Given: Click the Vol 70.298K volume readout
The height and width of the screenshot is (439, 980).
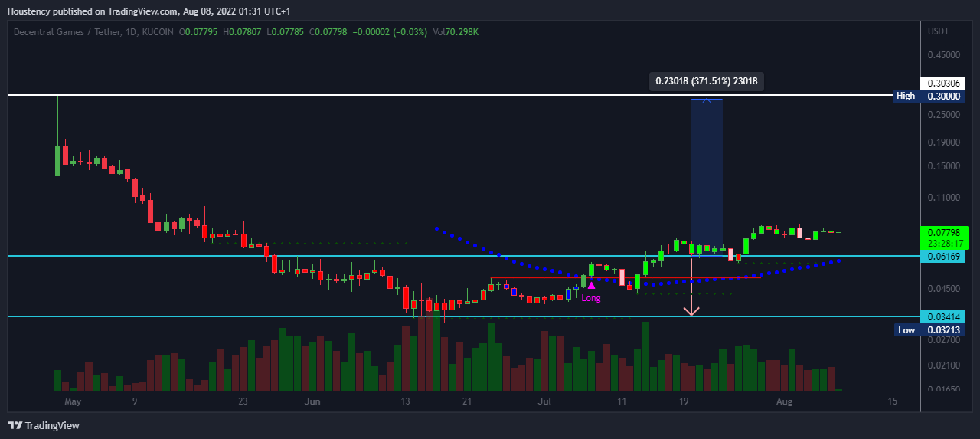Looking at the screenshot, I should [456, 32].
